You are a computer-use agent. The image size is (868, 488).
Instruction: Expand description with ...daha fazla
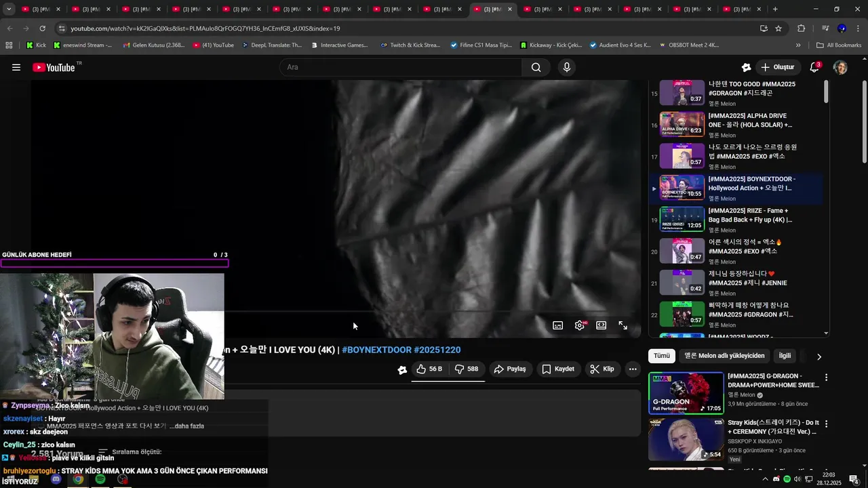(186, 426)
